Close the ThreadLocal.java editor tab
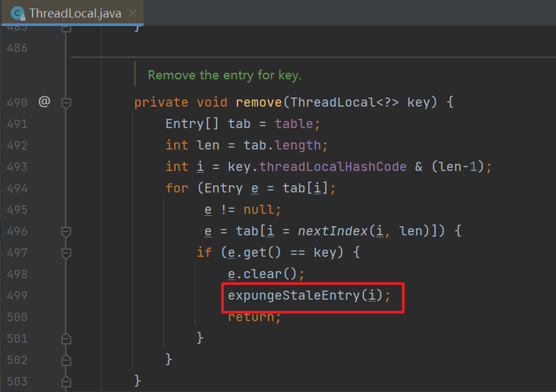556x392 pixels. pos(133,13)
